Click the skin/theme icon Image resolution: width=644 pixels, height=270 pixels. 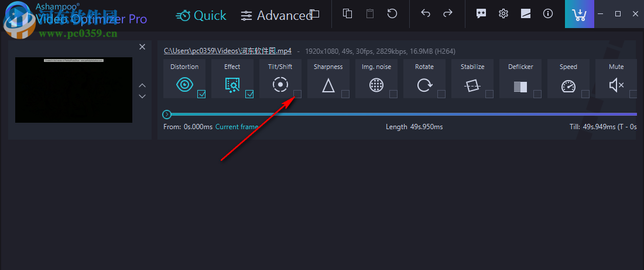pyautogui.click(x=526, y=13)
